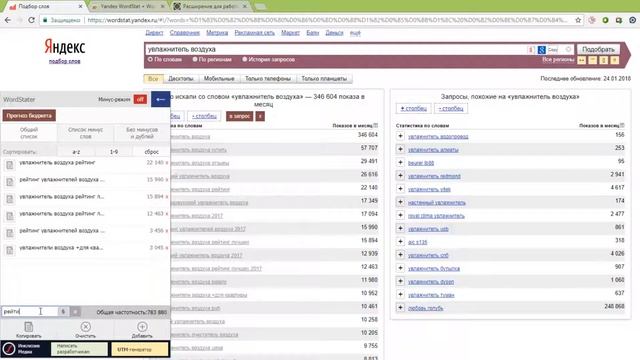Click the dollar button beside filter field

coord(63,311)
